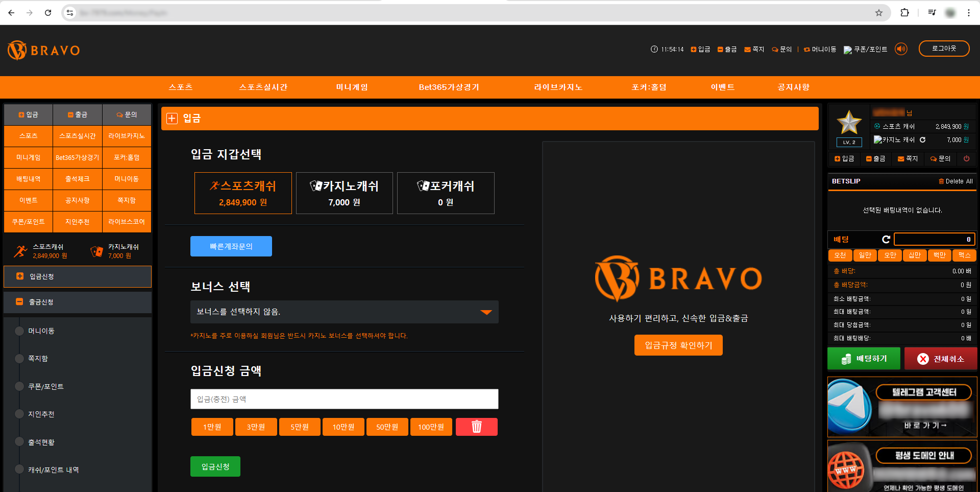Click the 입금규정 확인하기 button
The image size is (980, 492).
coord(678,345)
